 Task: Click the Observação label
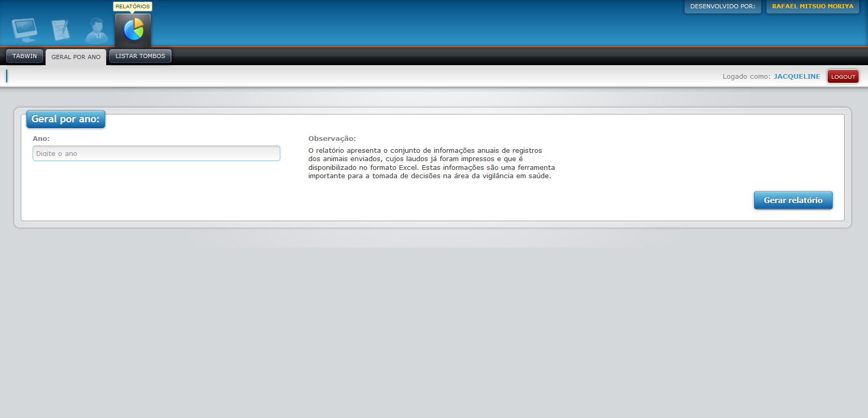[x=332, y=139]
